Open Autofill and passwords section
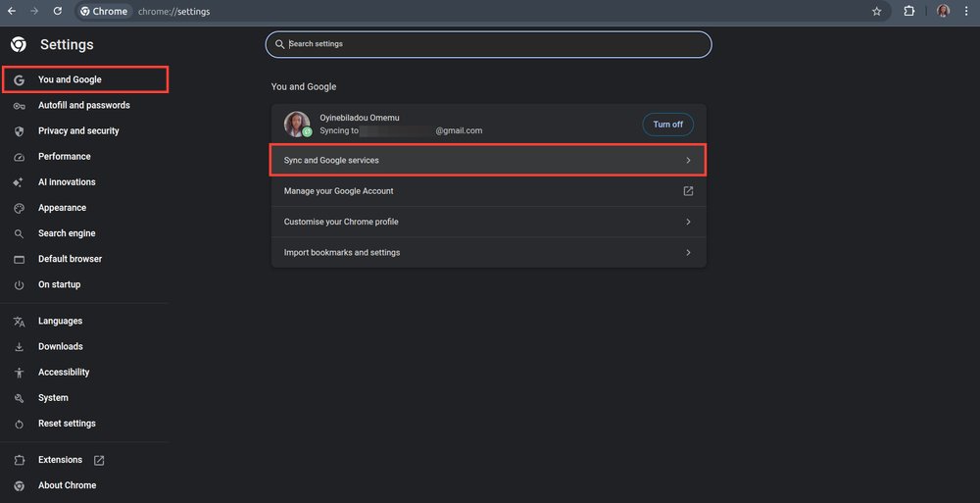980x503 pixels. click(83, 106)
